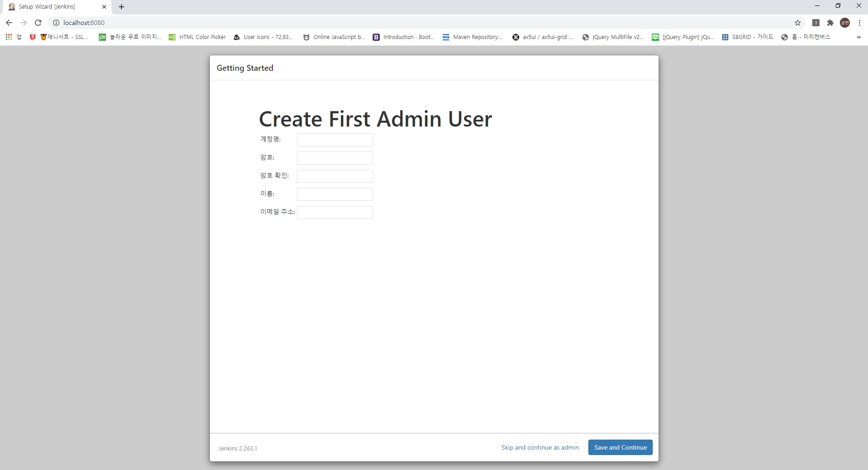Reload the Jenkins setup page
868x470 pixels.
(38, 23)
